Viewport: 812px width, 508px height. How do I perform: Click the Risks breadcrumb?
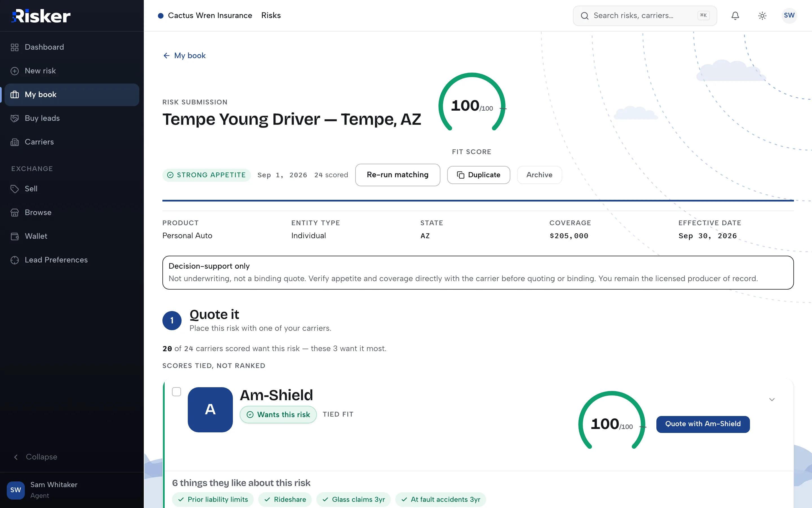pyautogui.click(x=271, y=16)
